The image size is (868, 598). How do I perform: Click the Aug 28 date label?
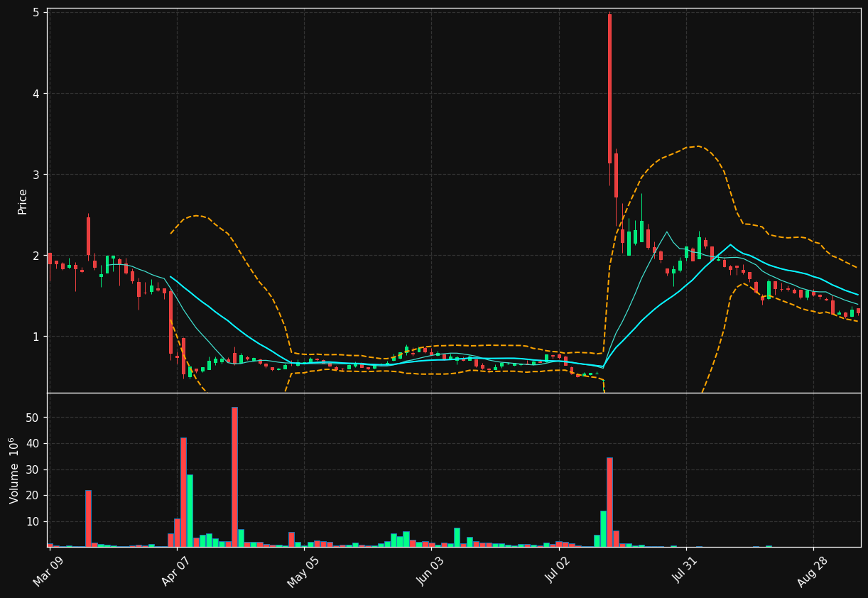[812, 572]
